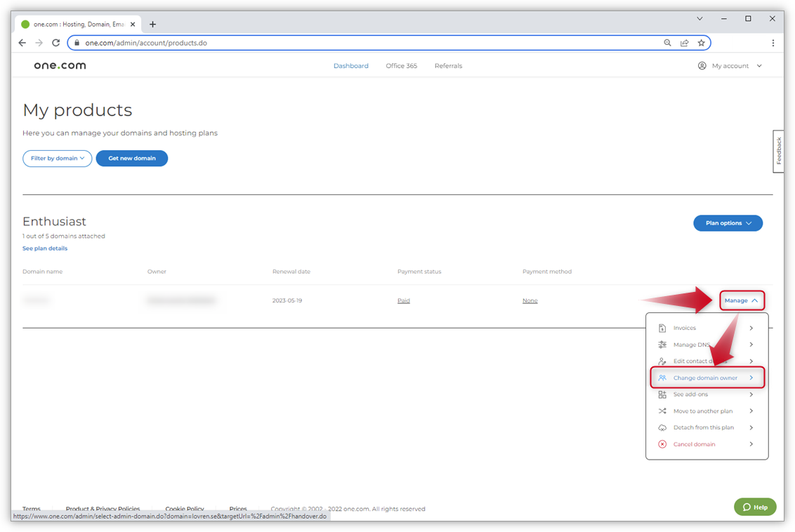Click the padlock site info icon
This screenshot has width=795, height=532.
[77, 43]
